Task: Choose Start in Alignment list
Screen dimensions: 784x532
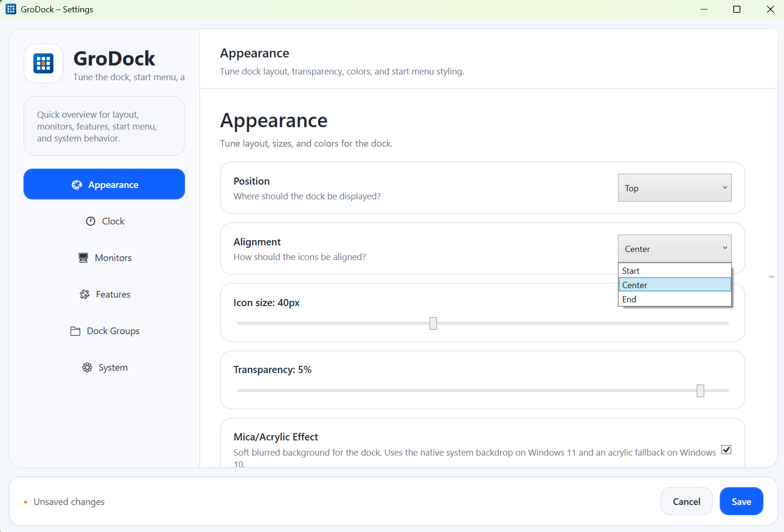Action: click(674, 271)
